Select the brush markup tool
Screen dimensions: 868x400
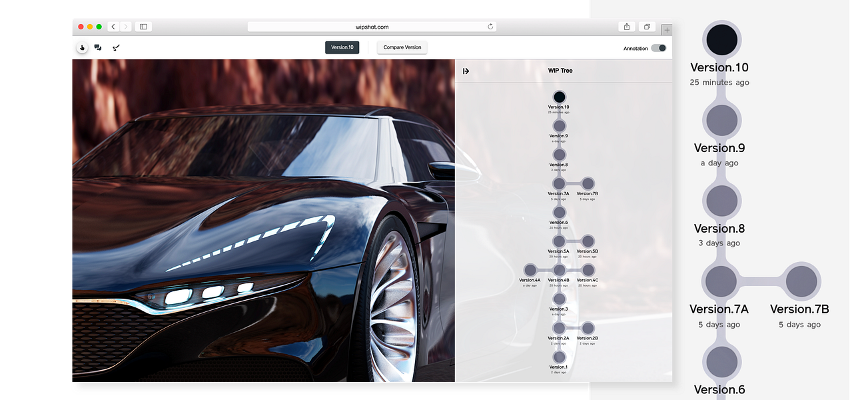pos(116,47)
